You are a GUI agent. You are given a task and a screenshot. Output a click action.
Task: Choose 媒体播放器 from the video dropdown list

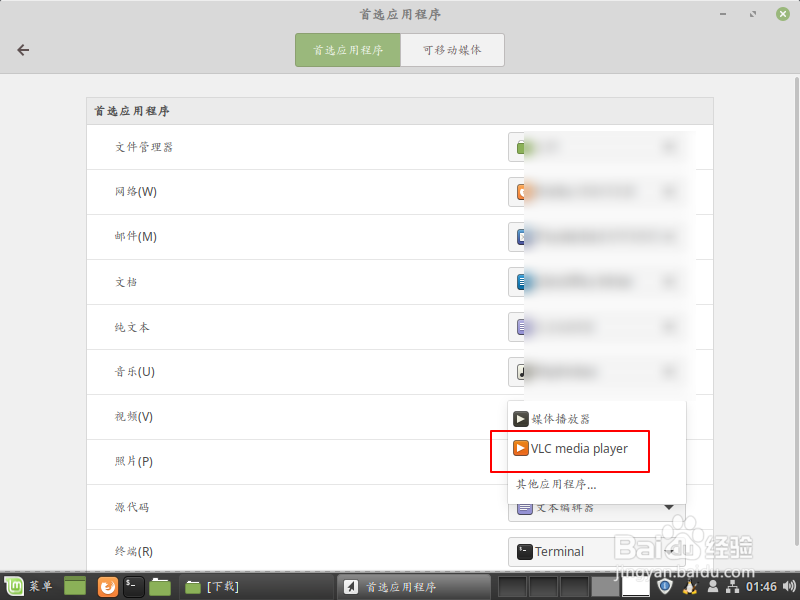point(596,419)
